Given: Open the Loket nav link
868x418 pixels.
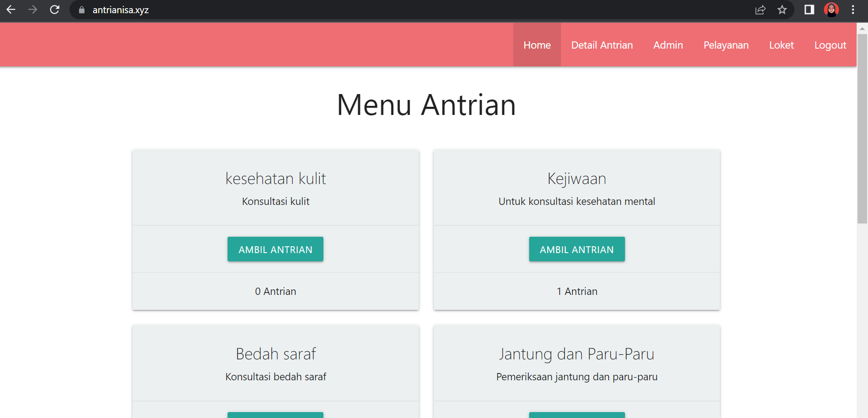Looking at the screenshot, I should [x=781, y=45].
